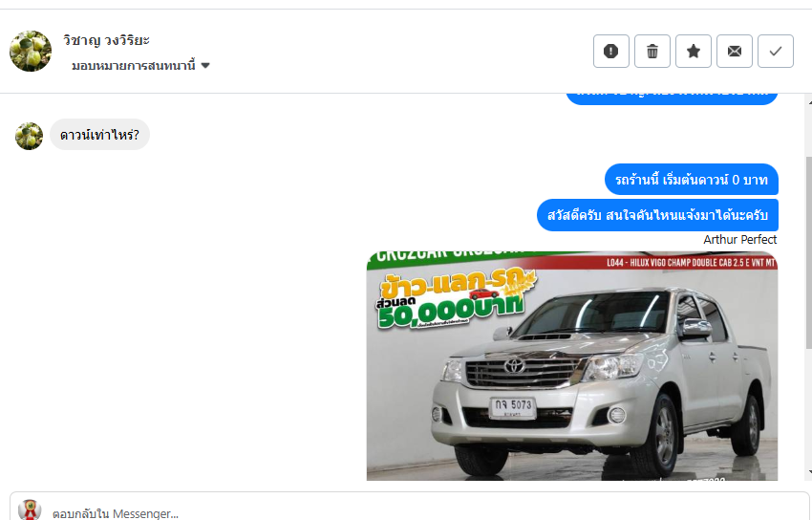Viewport: 812px width, 520px height.
Task: Mark conversation done with checkmark icon
Action: coord(776,52)
